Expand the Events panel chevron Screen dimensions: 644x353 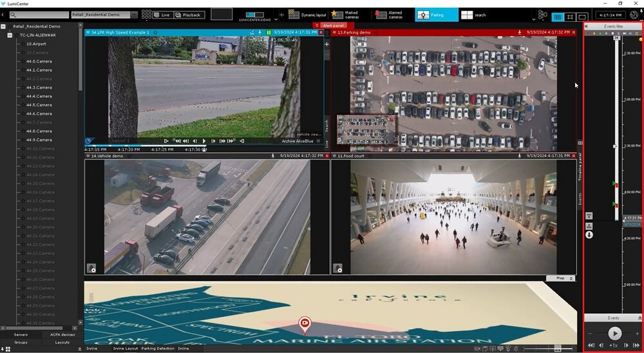point(639,318)
